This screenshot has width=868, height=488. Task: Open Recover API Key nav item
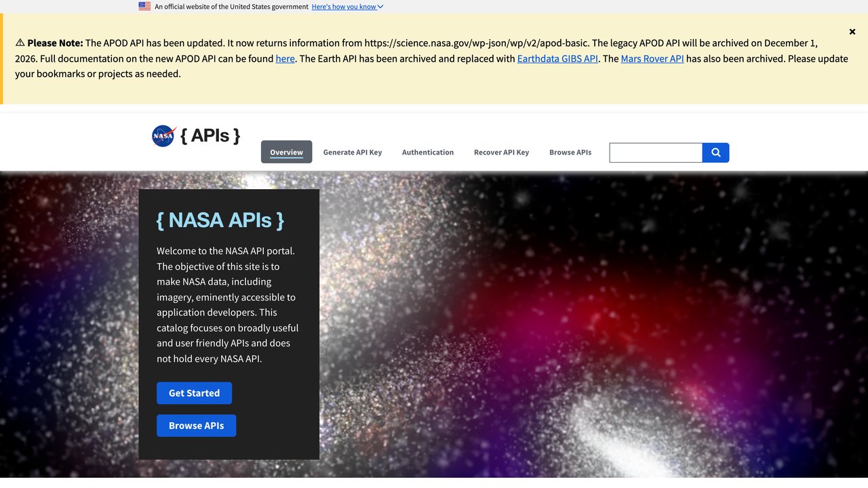pyautogui.click(x=501, y=152)
